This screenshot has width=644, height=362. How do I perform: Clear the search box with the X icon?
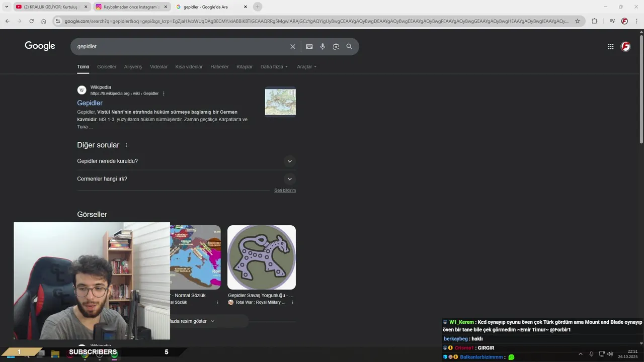[x=293, y=46]
